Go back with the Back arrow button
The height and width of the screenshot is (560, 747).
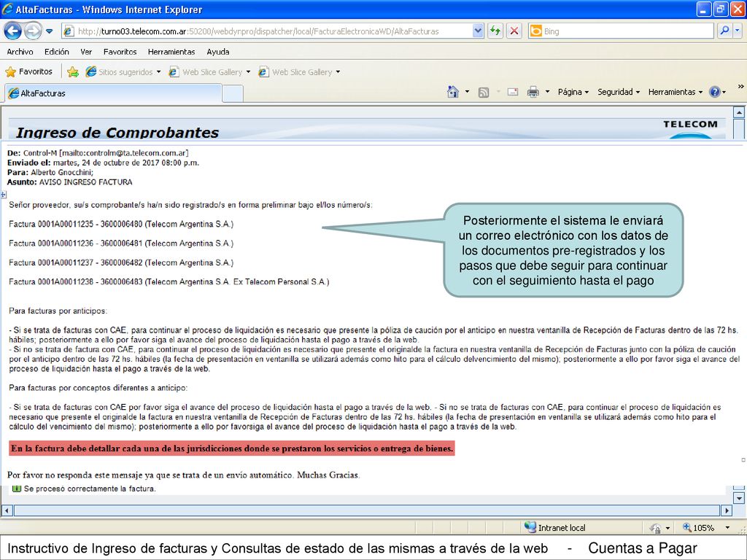coord(13,31)
